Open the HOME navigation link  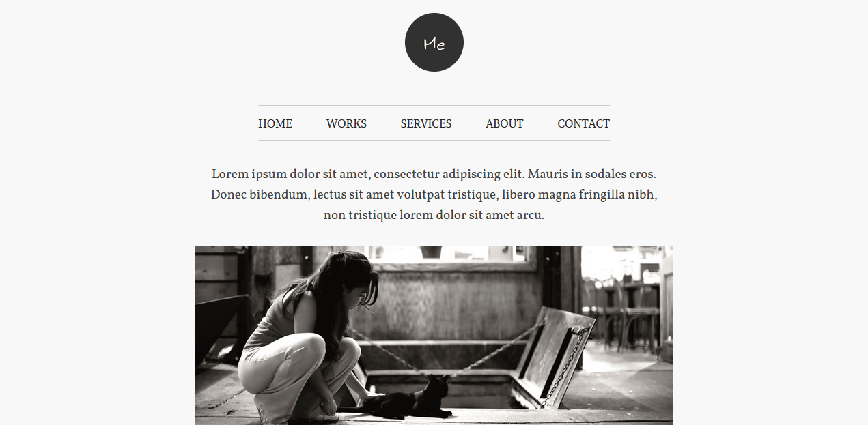pos(275,123)
